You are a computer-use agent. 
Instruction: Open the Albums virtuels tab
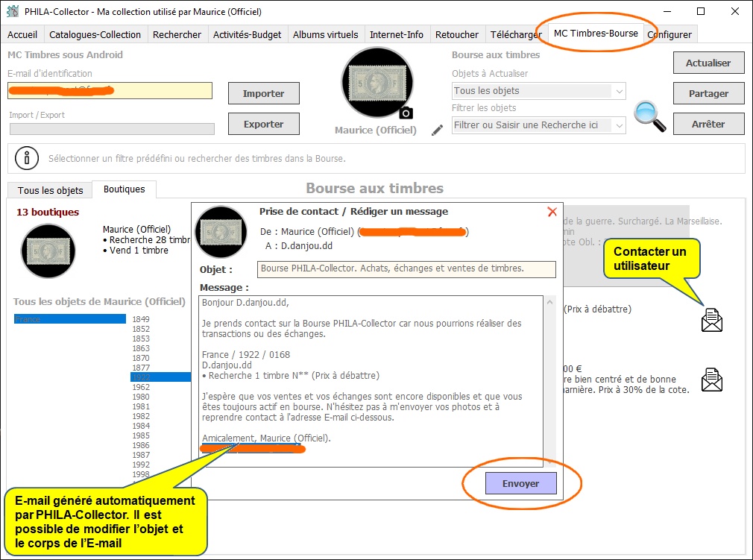[x=326, y=34]
